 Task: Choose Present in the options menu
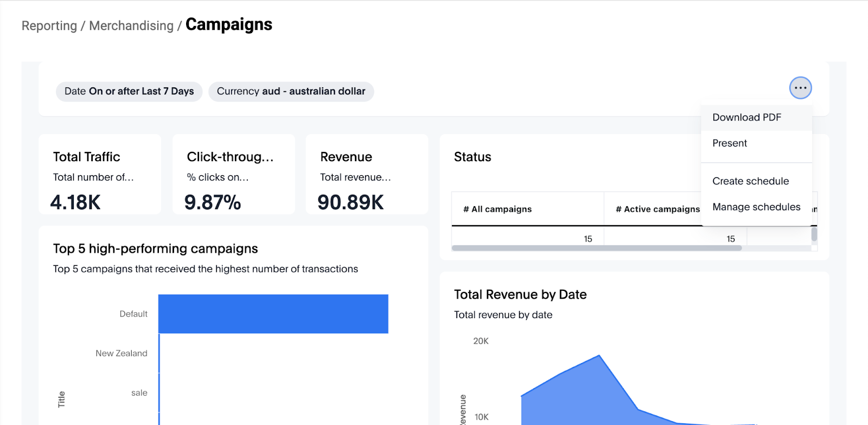click(730, 143)
